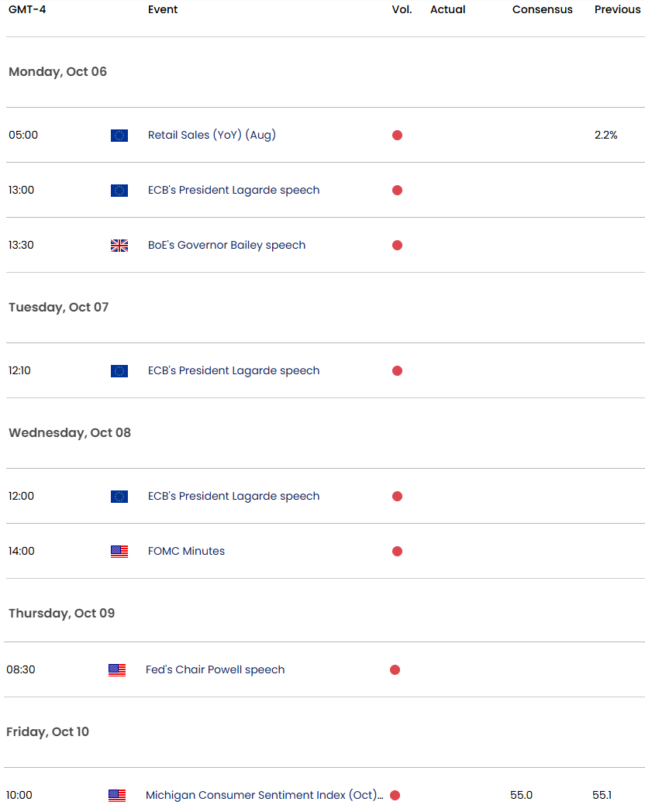Open Michigan Consumer Sentiment Index event
This screenshot has height=812, width=645.
click(x=264, y=795)
